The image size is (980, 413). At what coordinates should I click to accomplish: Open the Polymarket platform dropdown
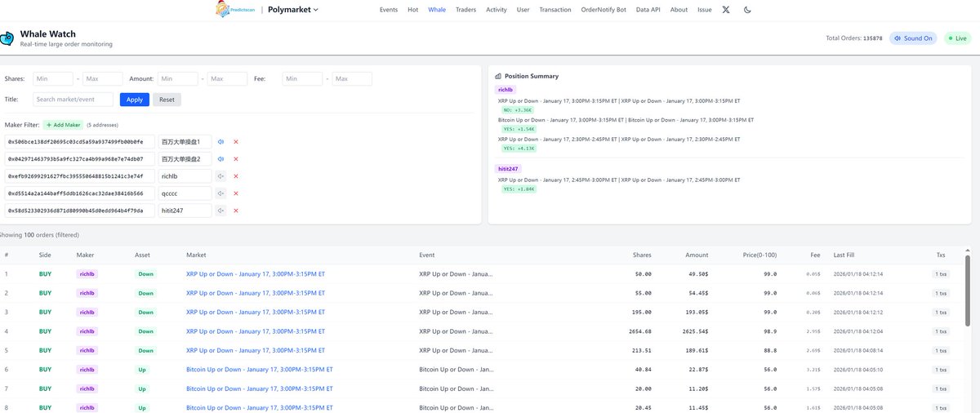[293, 10]
